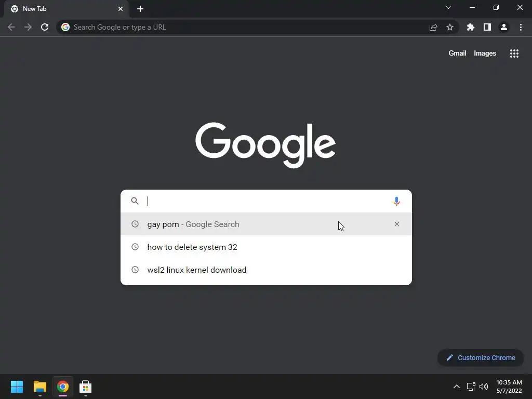This screenshot has height=399, width=532.
Task: Open the Images link
Action: (485, 54)
